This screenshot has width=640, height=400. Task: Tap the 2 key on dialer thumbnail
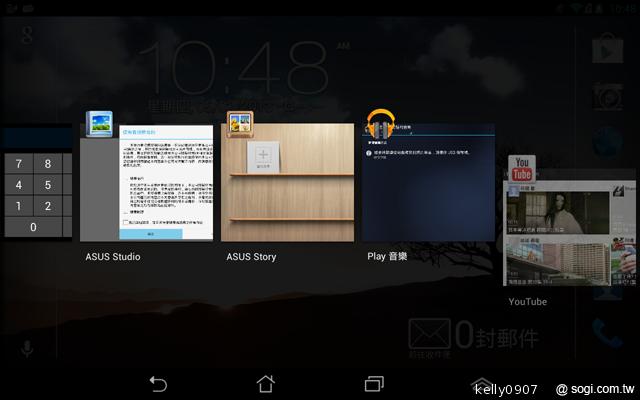[x=48, y=206]
